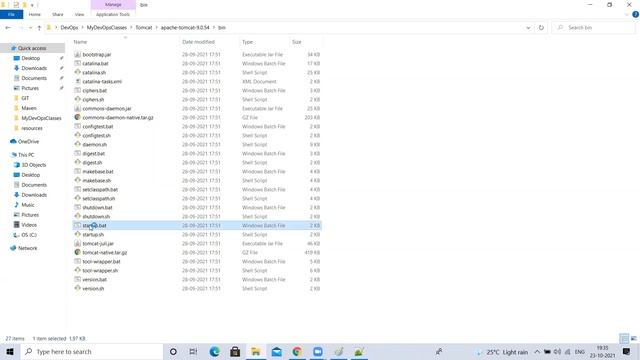Select the startup.bat file
This screenshot has width=640, height=360.
[x=197, y=225]
